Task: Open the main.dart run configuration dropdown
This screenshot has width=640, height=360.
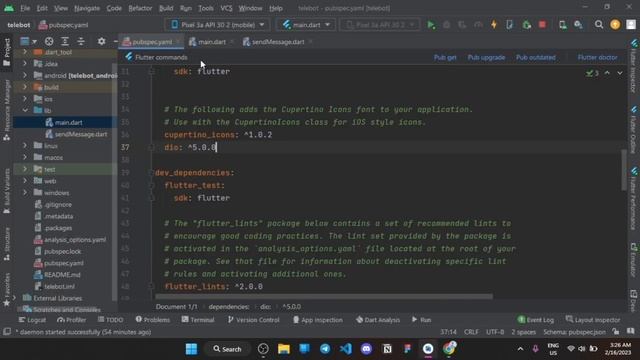Action: point(306,25)
